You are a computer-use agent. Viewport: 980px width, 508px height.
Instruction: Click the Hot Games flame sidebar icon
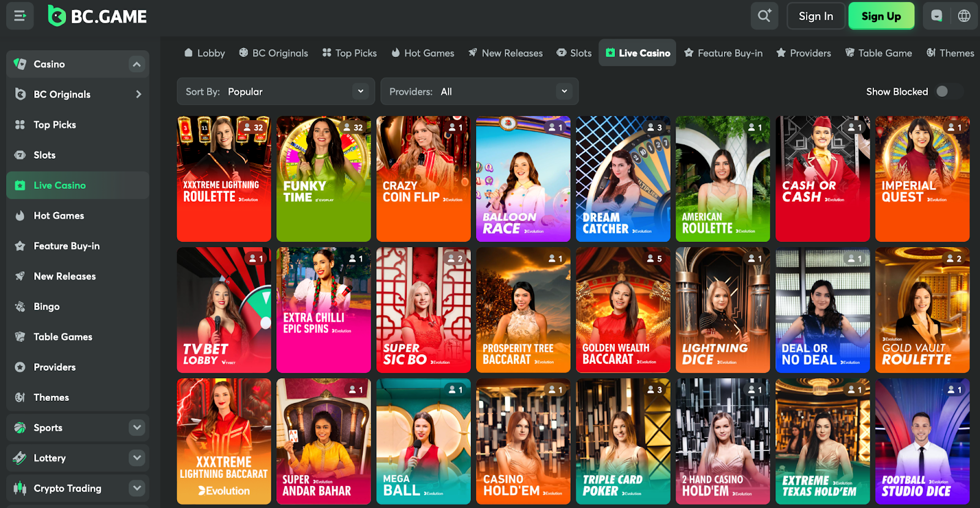pyautogui.click(x=20, y=216)
